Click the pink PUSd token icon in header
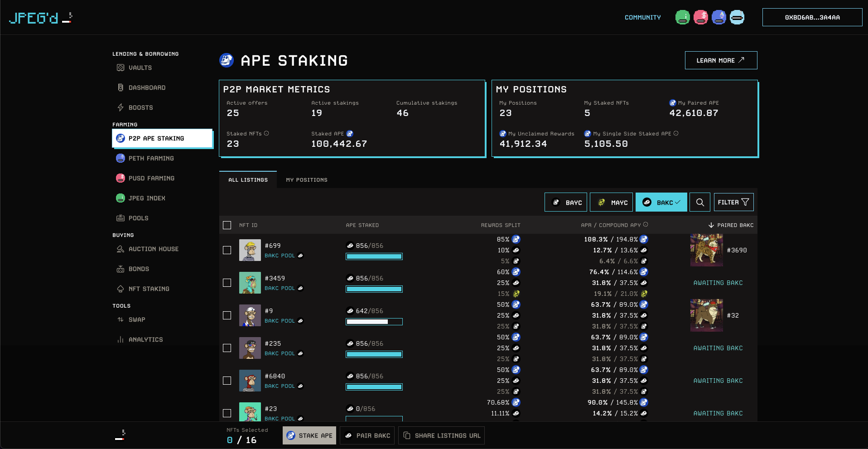The width and height of the screenshot is (868, 449). click(700, 17)
